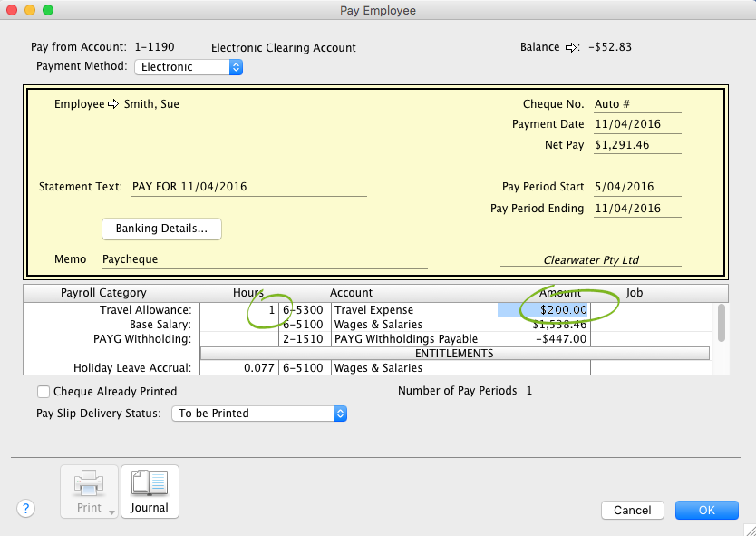The image size is (756, 536).
Task: Click the Travel Allowance hours cell
Action: 239,310
